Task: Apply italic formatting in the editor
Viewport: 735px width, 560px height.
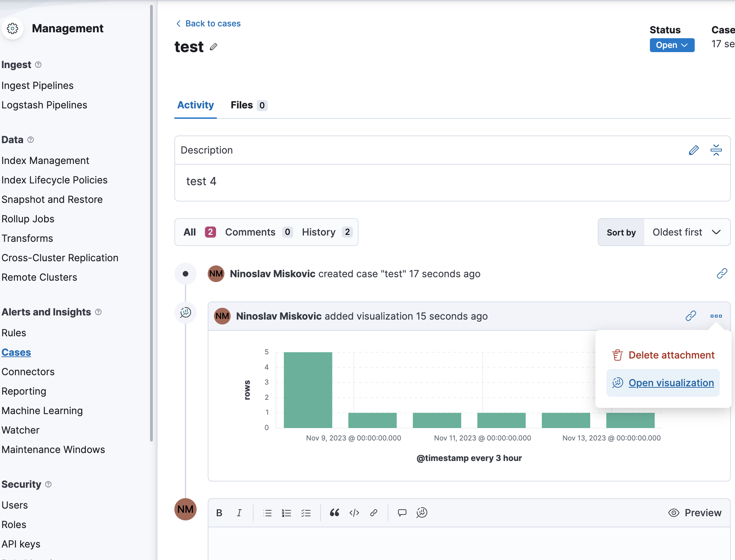Action: 239,512
